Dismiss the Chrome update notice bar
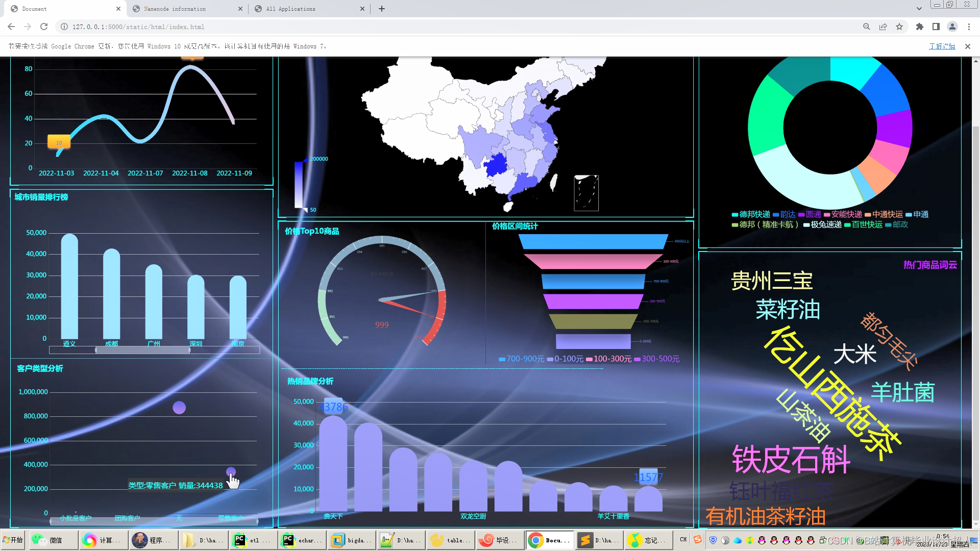 pyautogui.click(x=967, y=46)
